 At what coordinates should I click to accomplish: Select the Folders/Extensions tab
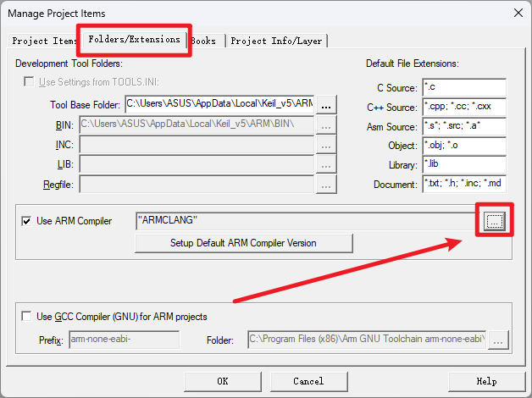[134, 39]
